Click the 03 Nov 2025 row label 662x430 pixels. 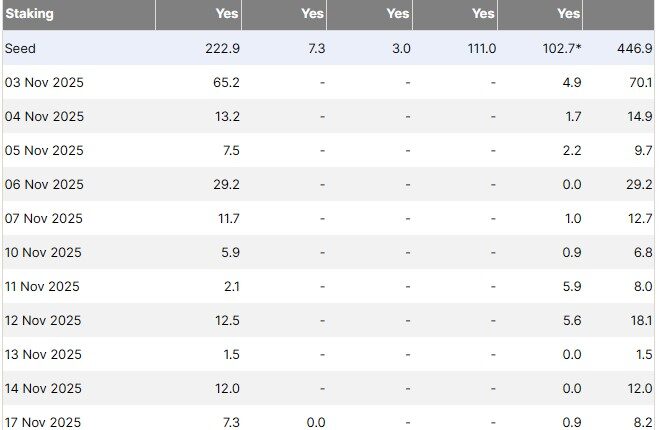click(x=44, y=82)
